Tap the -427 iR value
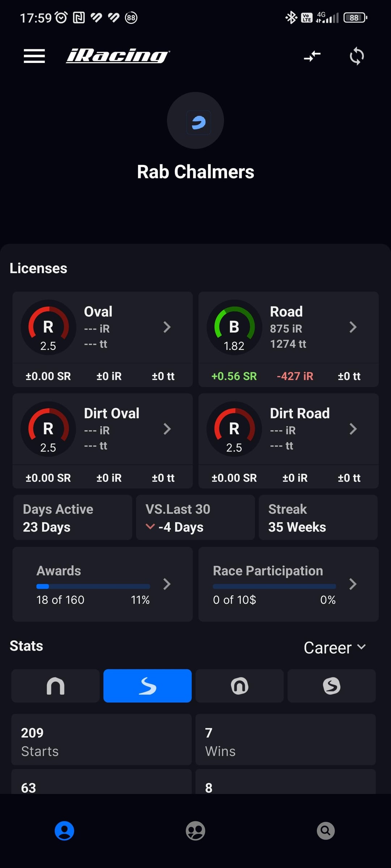This screenshot has height=868, width=391. (x=295, y=376)
